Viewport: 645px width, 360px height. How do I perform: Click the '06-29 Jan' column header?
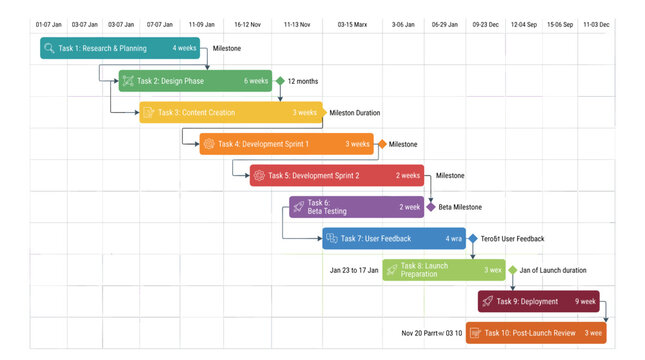tap(445, 25)
